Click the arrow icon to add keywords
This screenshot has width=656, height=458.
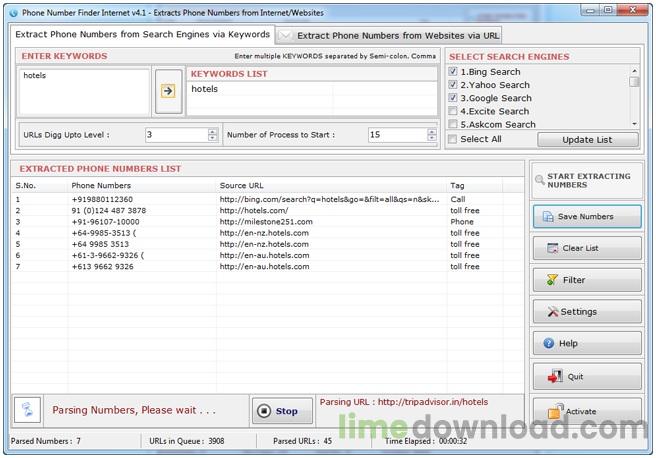click(167, 90)
